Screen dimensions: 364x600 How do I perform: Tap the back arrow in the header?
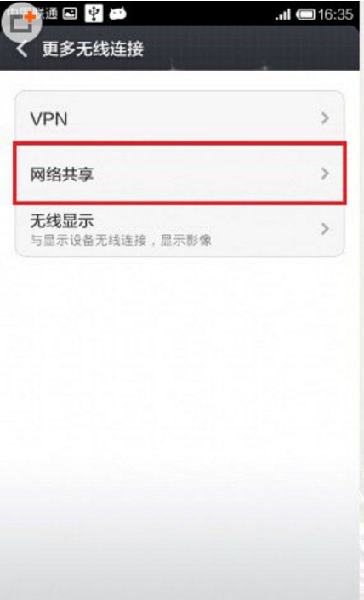(x=22, y=49)
